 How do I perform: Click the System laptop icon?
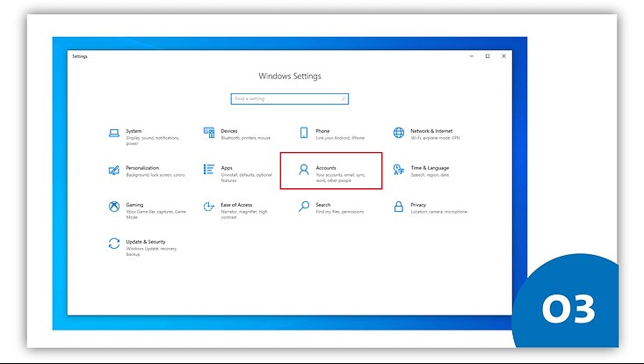113,133
